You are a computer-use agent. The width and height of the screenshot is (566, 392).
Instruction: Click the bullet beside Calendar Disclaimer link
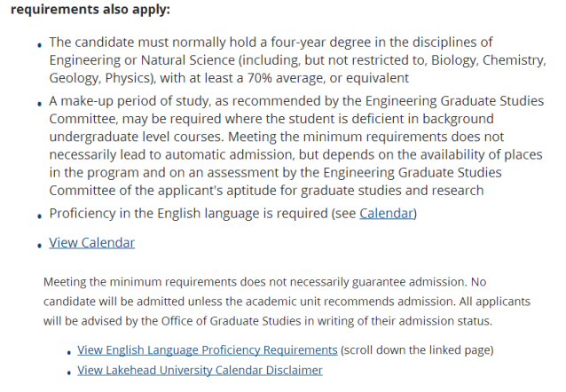pyautogui.click(x=68, y=372)
